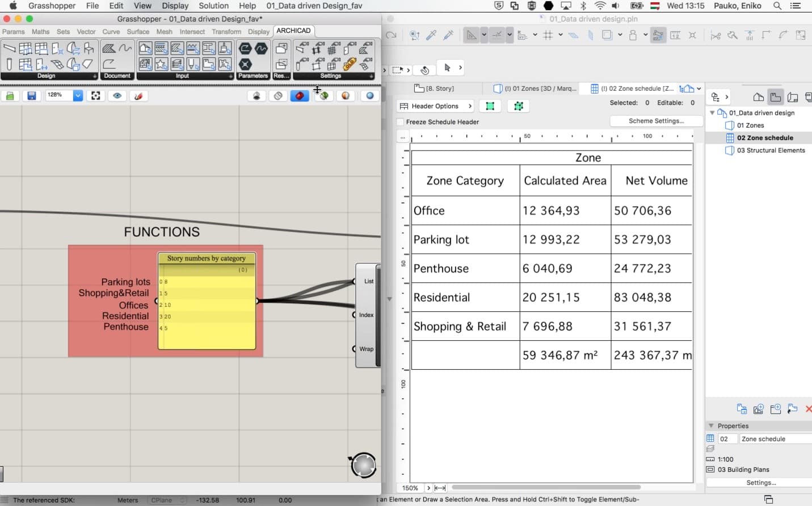Screen dimensions: 812x506
Task: Open the Project Map house icon in navigator
Action: pyautogui.click(x=758, y=97)
